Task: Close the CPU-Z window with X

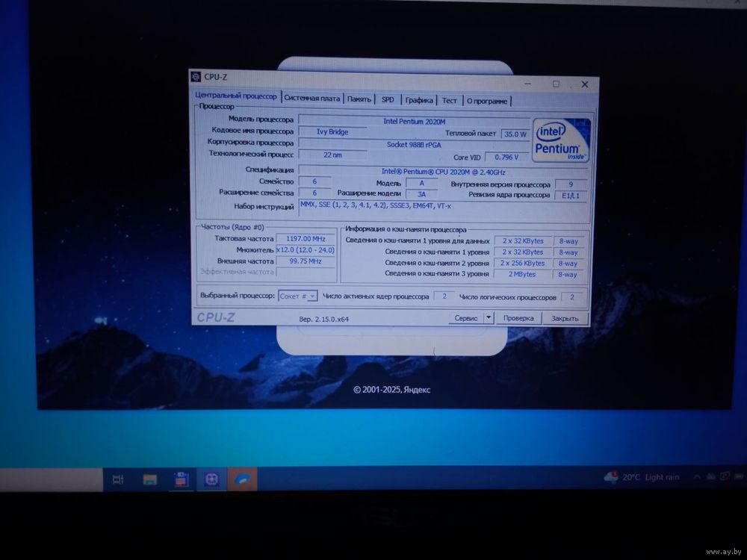Action: (585, 84)
